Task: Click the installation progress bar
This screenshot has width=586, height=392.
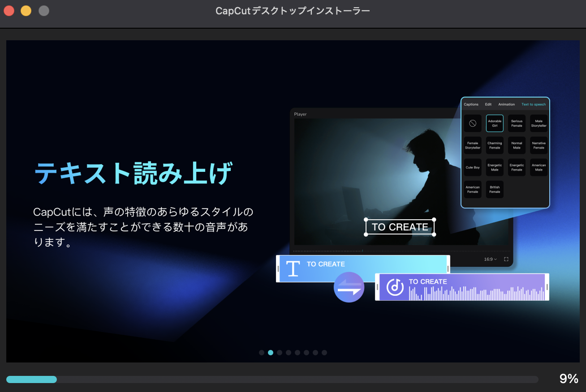Action: coord(272,379)
